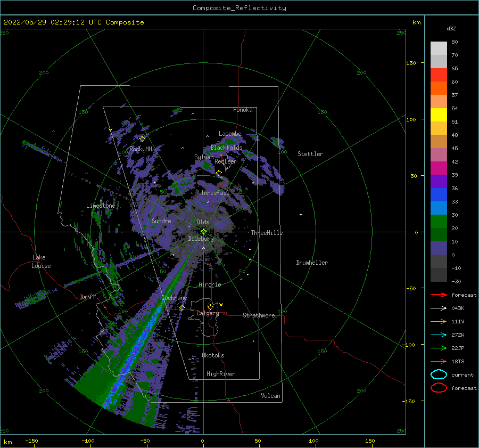The height and width of the screenshot is (448, 479).
Task: Click the Banff label
Action: [x=88, y=297]
